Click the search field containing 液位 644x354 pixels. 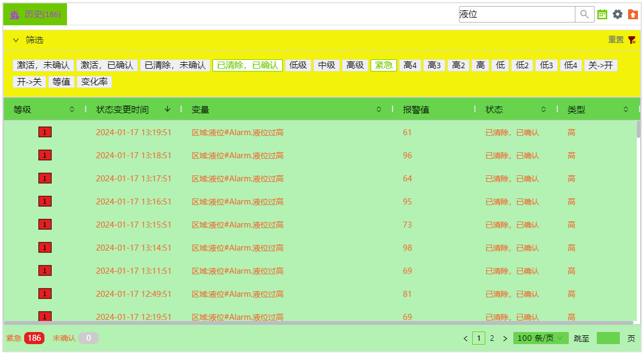click(x=516, y=14)
